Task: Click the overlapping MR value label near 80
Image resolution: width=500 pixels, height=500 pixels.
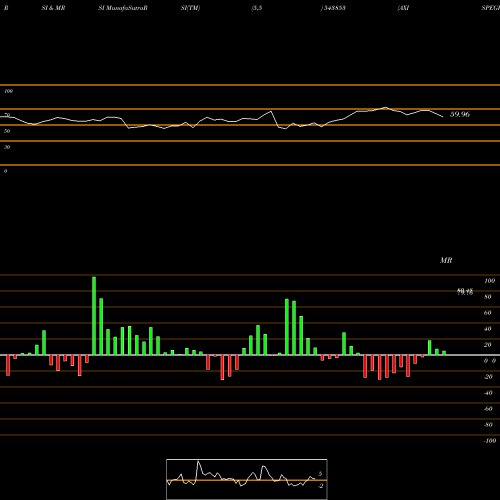Action: 465,292
